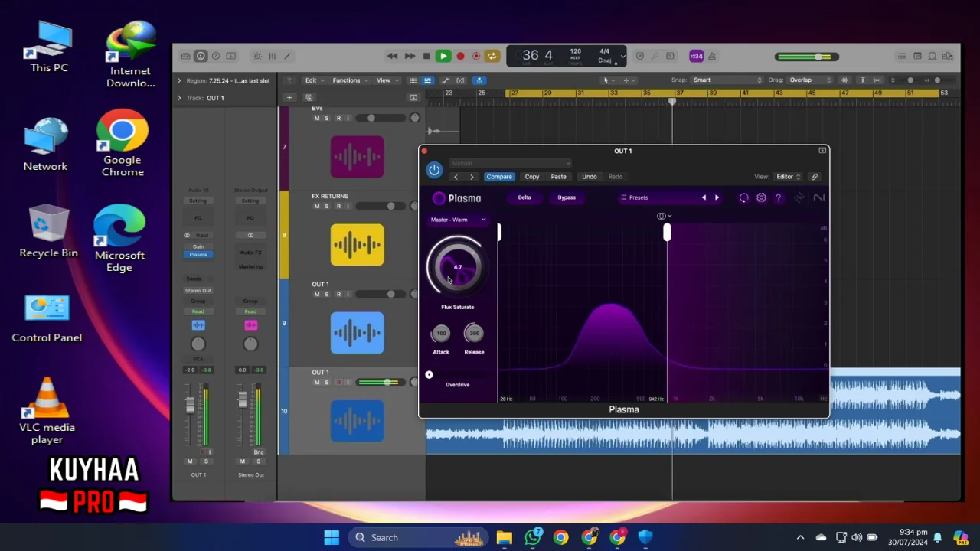Click Compare in the plugin header
The height and width of the screenshot is (551, 980).
pyautogui.click(x=499, y=177)
